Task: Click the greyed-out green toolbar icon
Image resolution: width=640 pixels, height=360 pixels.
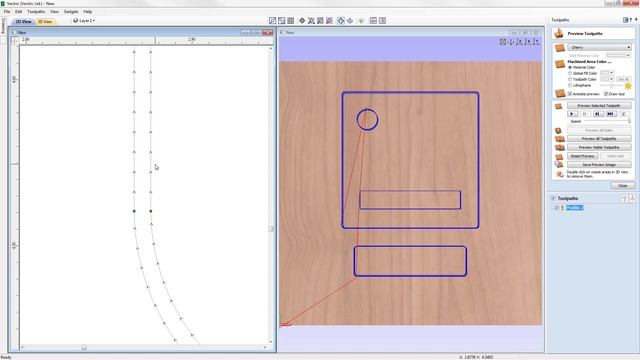Action: point(361,20)
